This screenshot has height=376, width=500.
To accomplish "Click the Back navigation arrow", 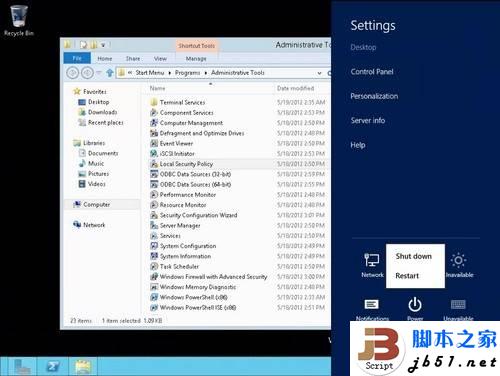I will [72, 73].
